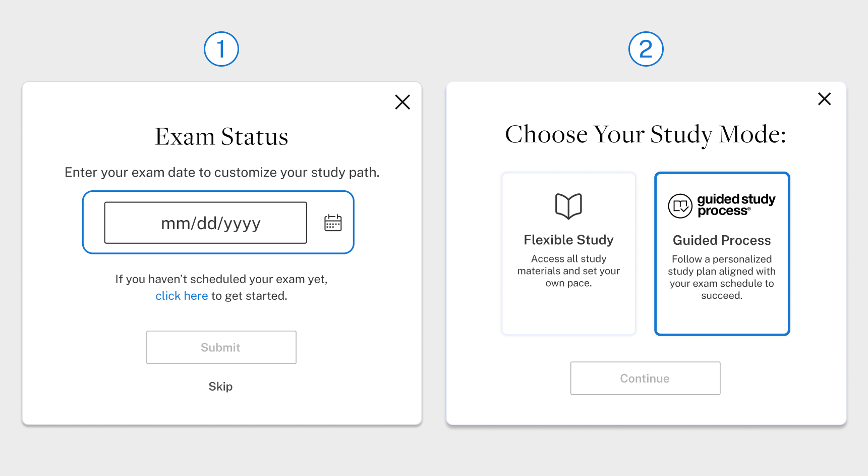Click the 'Enter your exam date' instruction text
Screen dimensions: 868x476
pos(222,173)
